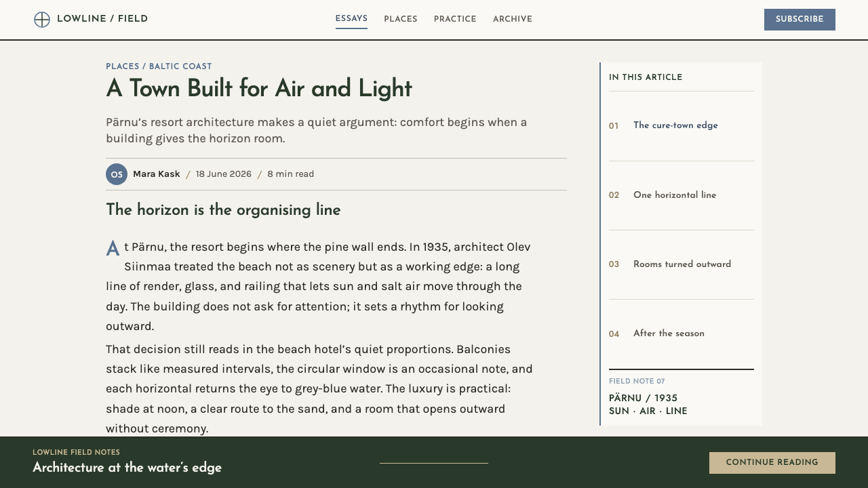Viewport: 868px width, 488px height.
Task: Click the Lowline Field Notes footer label
Action: click(x=76, y=453)
